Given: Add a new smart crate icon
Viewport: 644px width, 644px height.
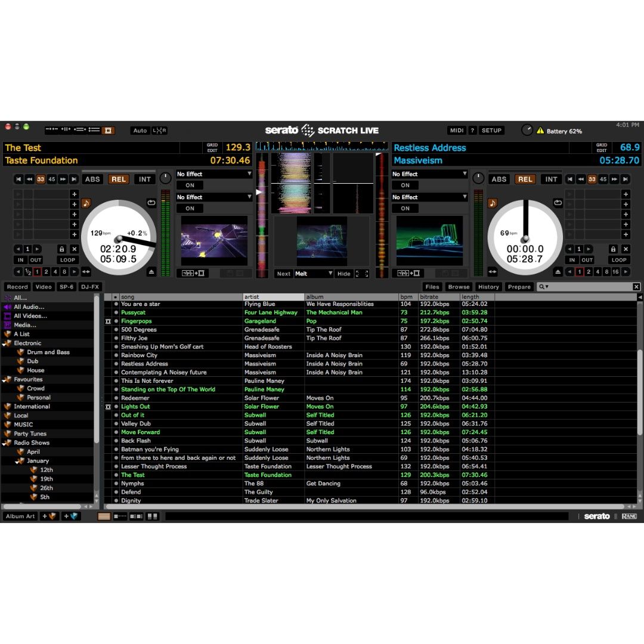Looking at the screenshot, I should pyautogui.click(x=71, y=516).
